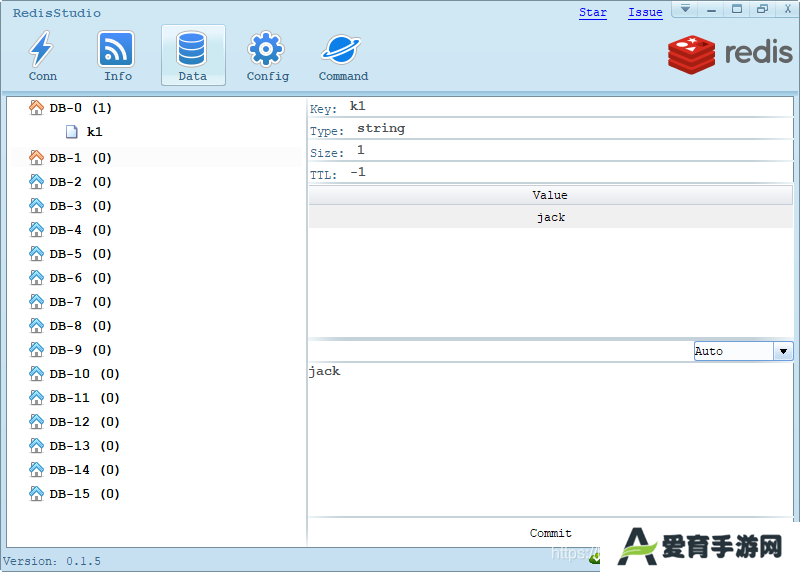This screenshot has width=800, height=572.
Task: Click the k1 key file icon
Action: (72, 132)
